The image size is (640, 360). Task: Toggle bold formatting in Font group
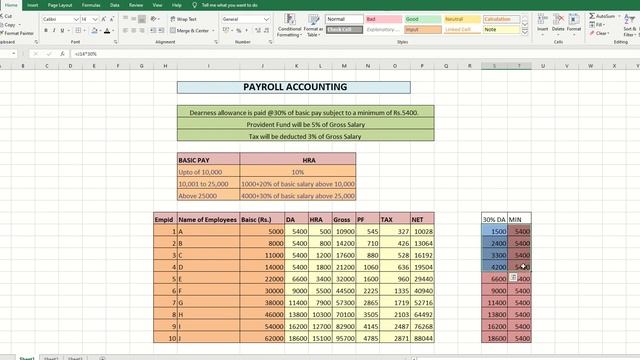46,31
